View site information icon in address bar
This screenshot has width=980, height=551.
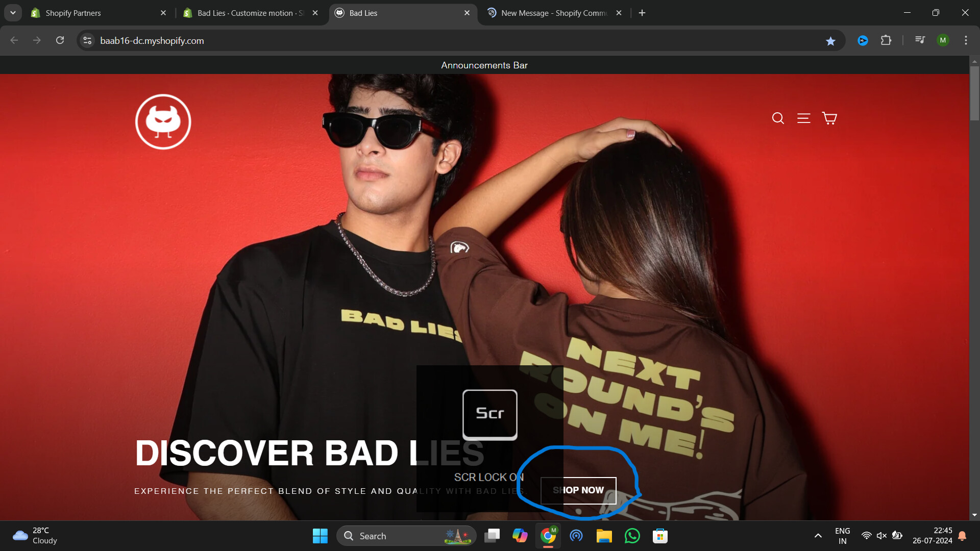click(x=87, y=40)
